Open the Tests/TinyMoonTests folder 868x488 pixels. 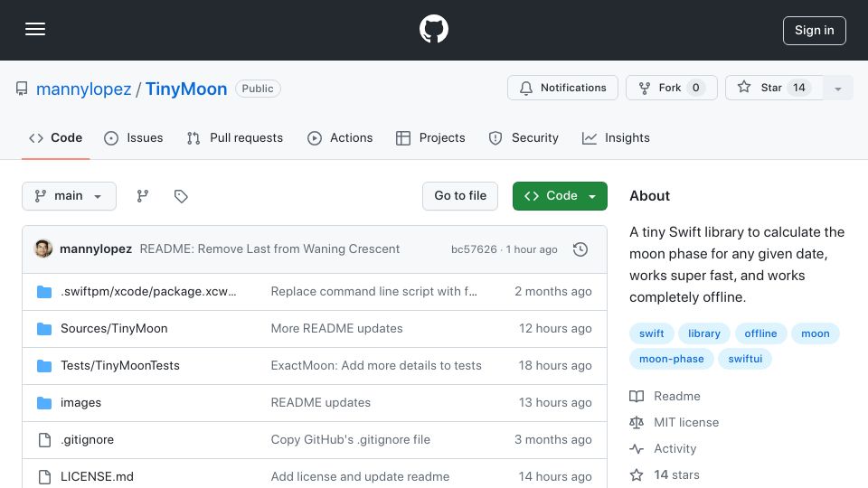coord(120,366)
